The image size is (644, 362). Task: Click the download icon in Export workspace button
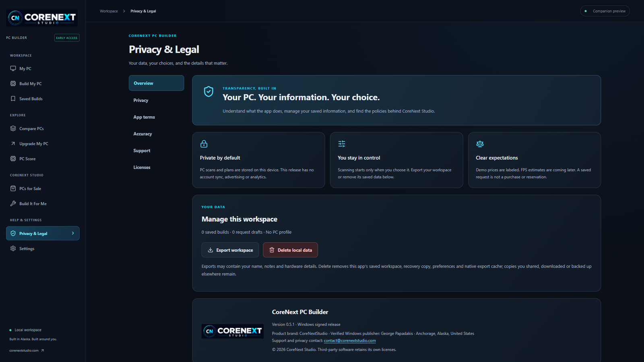(x=210, y=250)
